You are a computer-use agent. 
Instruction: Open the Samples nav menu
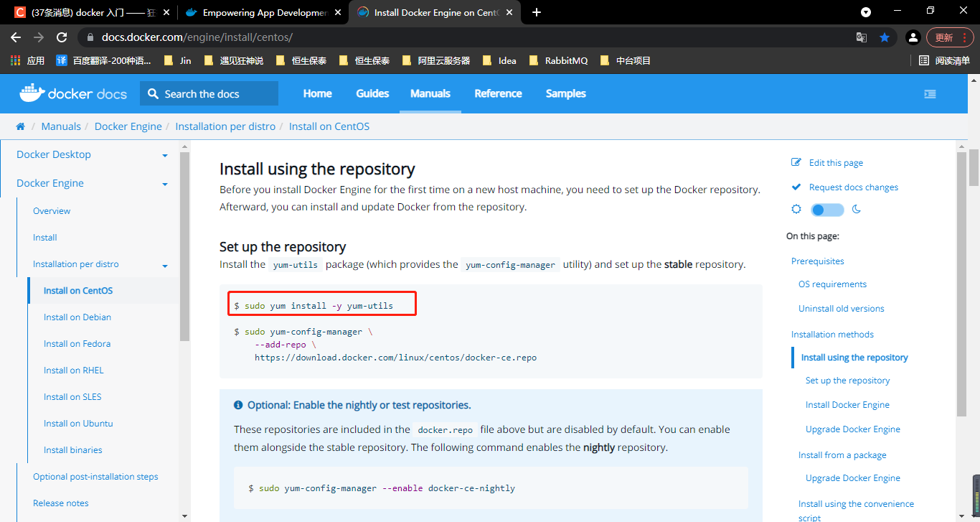(566, 93)
